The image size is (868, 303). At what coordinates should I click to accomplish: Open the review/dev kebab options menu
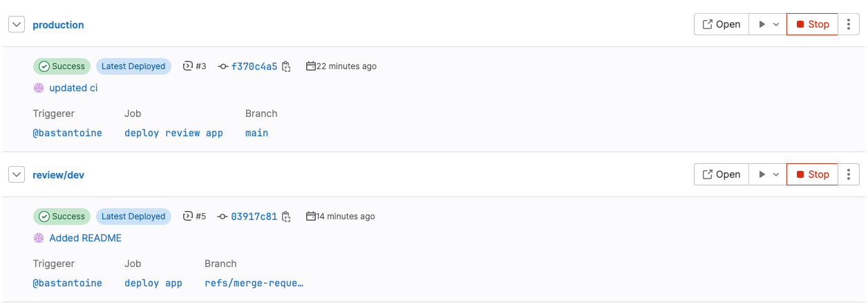849,174
